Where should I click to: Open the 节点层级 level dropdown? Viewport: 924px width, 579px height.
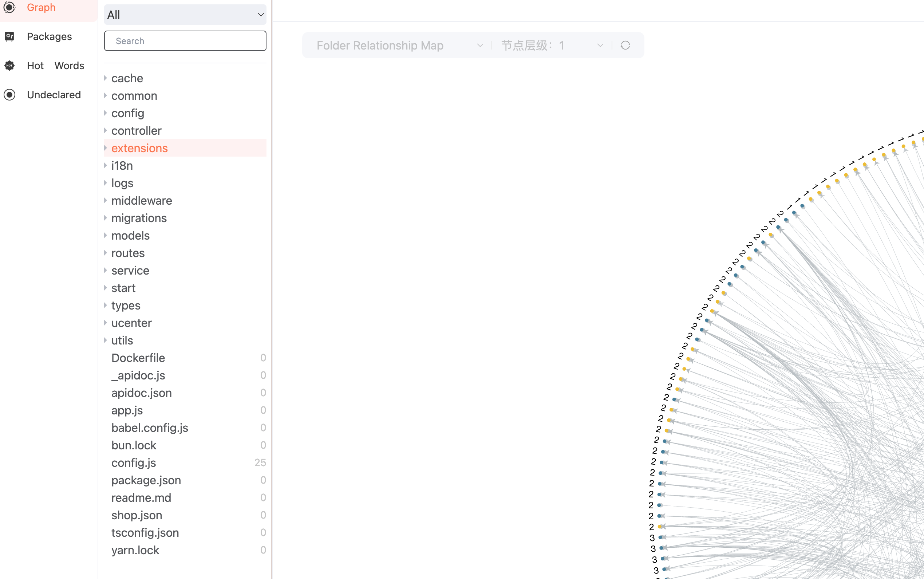tap(552, 45)
